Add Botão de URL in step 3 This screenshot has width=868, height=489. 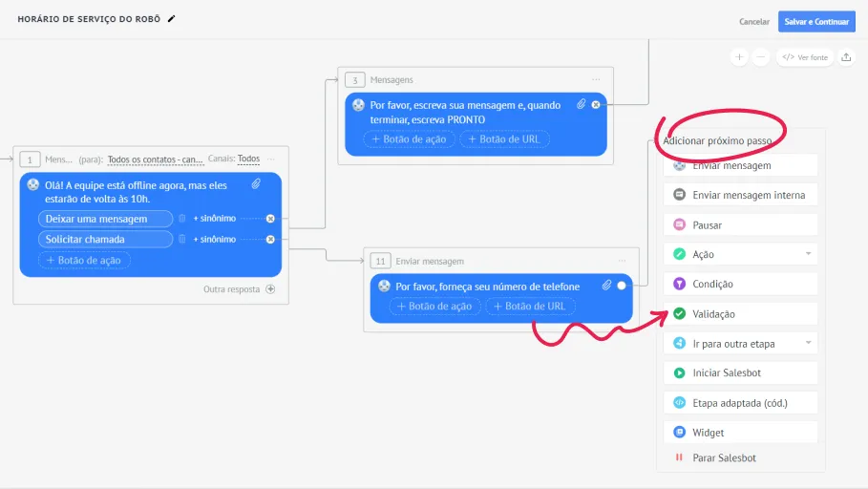coord(504,139)
